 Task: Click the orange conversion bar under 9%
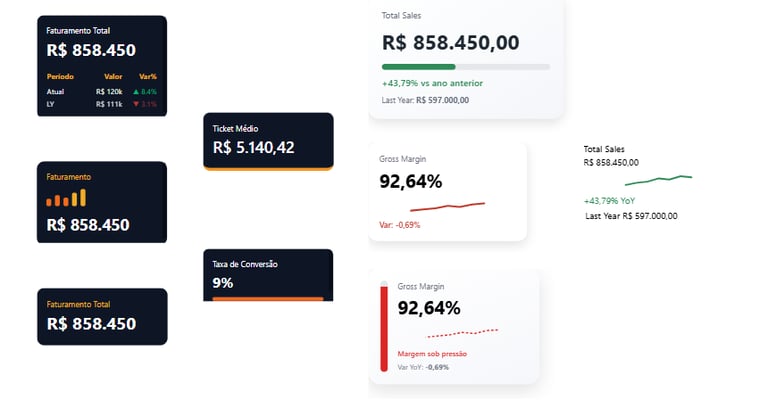click(x=268, y=298)
